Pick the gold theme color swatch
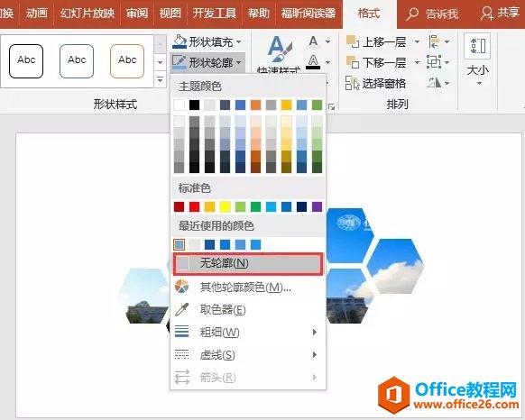This screenshot has height=420, width=525. coord(286,105)
